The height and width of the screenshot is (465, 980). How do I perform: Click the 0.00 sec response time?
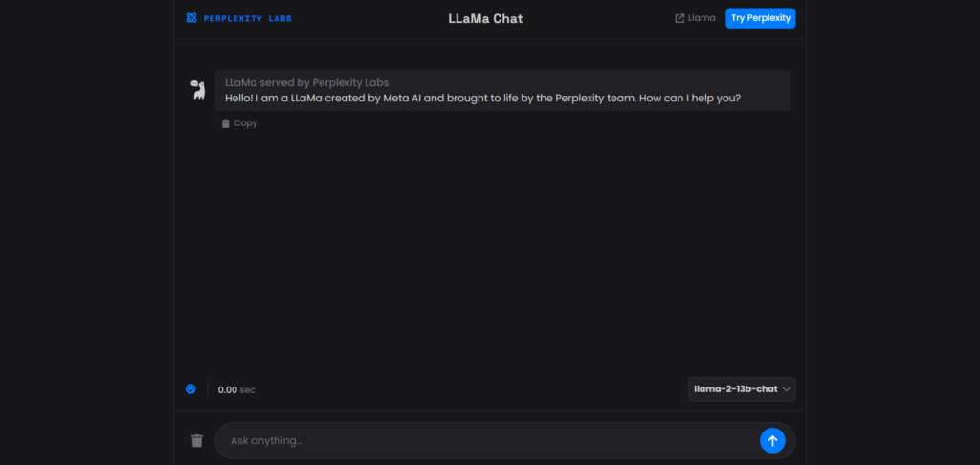click(x=228, y=390)
